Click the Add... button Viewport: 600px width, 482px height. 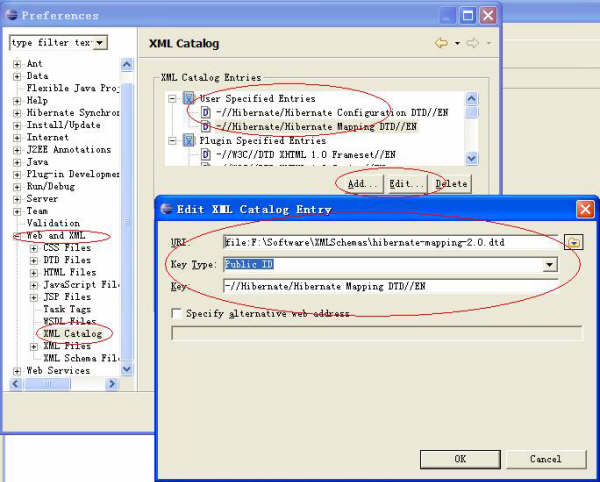[x=361, y=184]
